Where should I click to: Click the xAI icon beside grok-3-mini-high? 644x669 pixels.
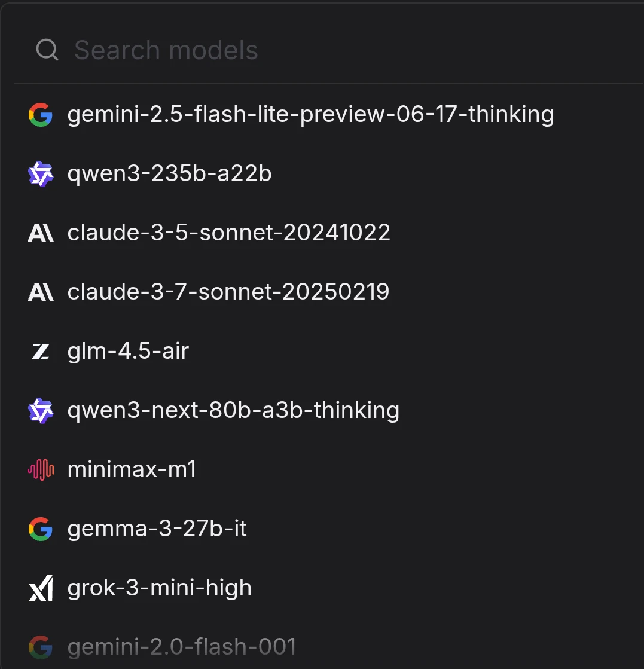(41, 588)
